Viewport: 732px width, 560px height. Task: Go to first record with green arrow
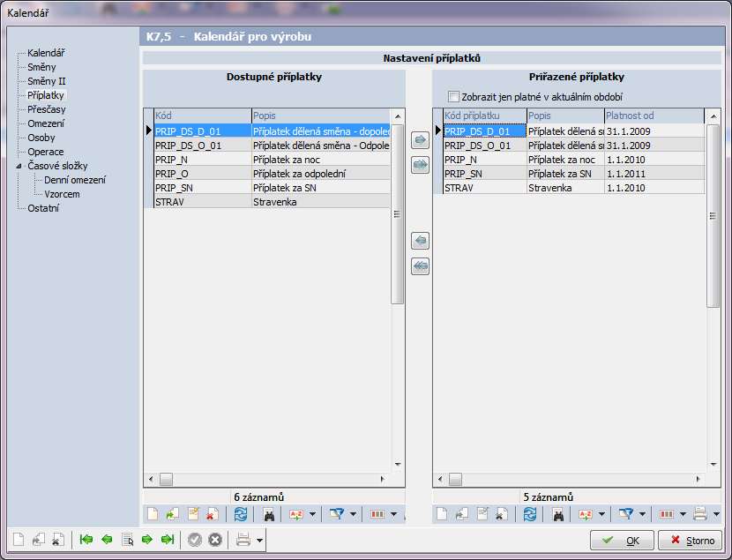[x=86, y=540]
